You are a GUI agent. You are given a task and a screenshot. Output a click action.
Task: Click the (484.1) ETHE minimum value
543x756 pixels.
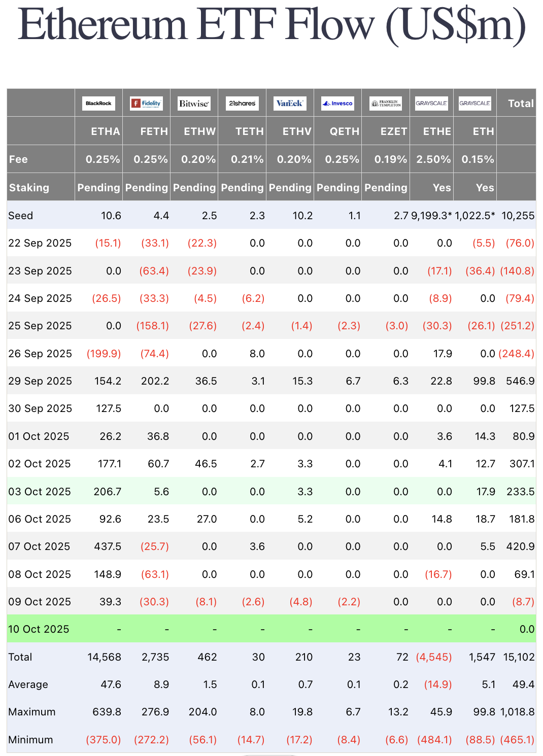(x=434, y=740)
